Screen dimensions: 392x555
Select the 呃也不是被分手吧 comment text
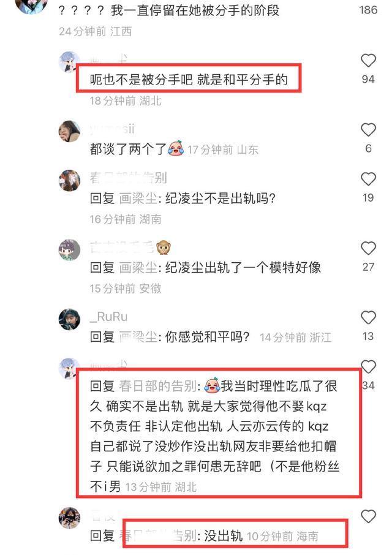click(189, 79)
